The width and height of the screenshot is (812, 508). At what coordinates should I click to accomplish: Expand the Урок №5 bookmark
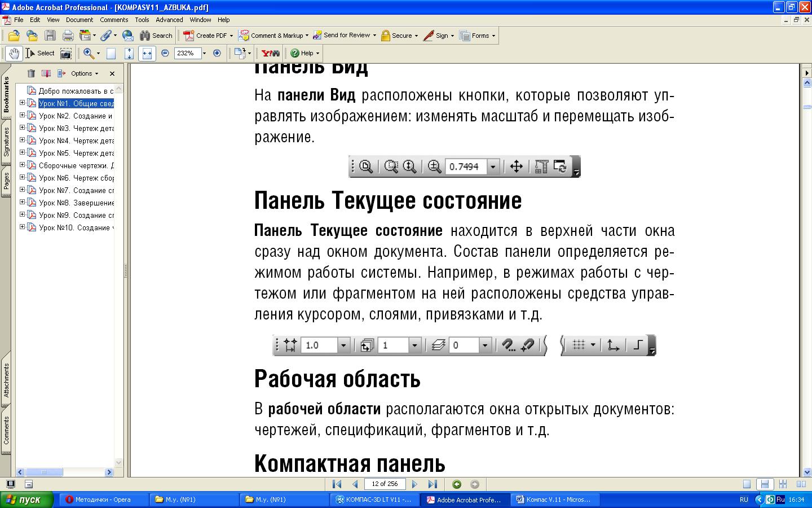(x=23, y=152)
